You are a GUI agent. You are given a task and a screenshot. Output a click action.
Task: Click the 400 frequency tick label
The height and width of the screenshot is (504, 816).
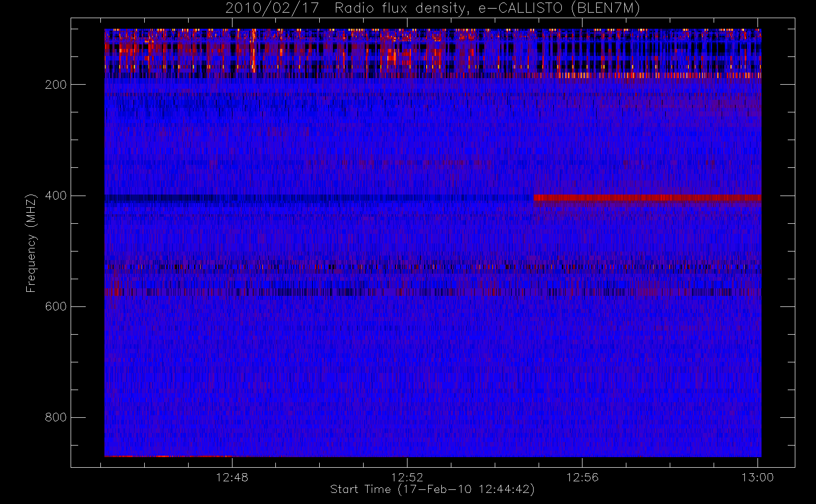(x=56, y=196)
